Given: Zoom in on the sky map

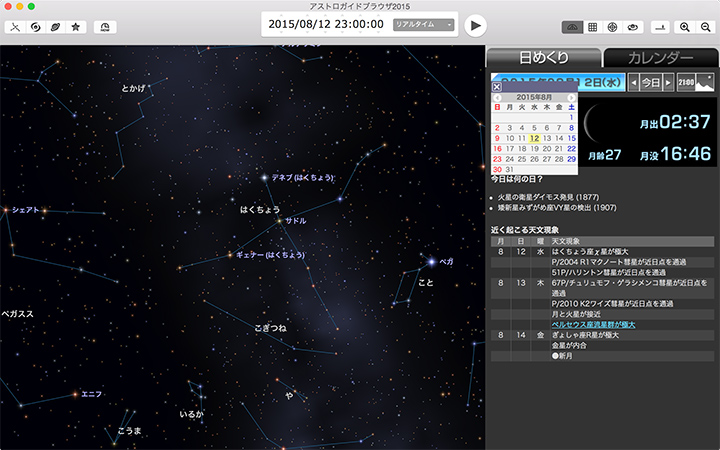Looking at the screenshot, I should point(685,26).
